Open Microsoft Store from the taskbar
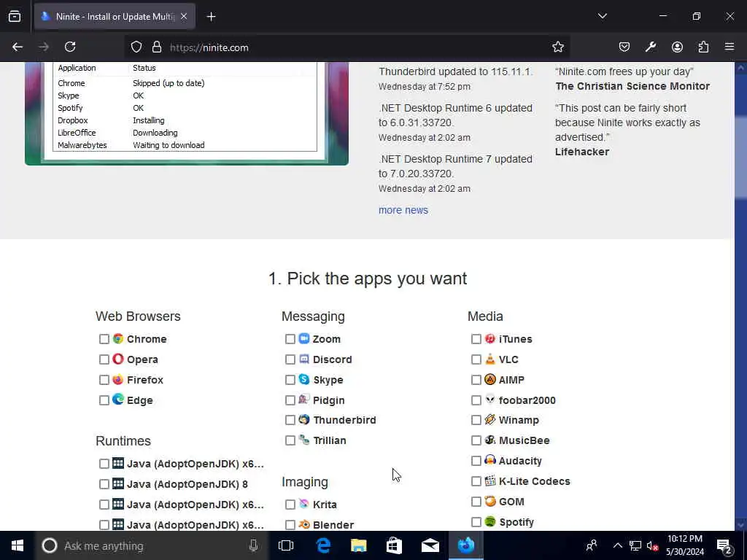This screenshot has width=747, height=560. 394,545
